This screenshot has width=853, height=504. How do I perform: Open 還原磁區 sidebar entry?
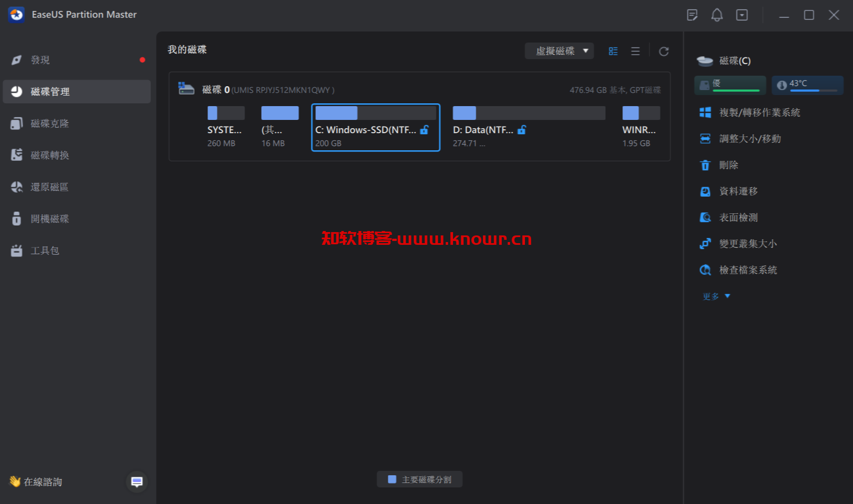(76, 187)
